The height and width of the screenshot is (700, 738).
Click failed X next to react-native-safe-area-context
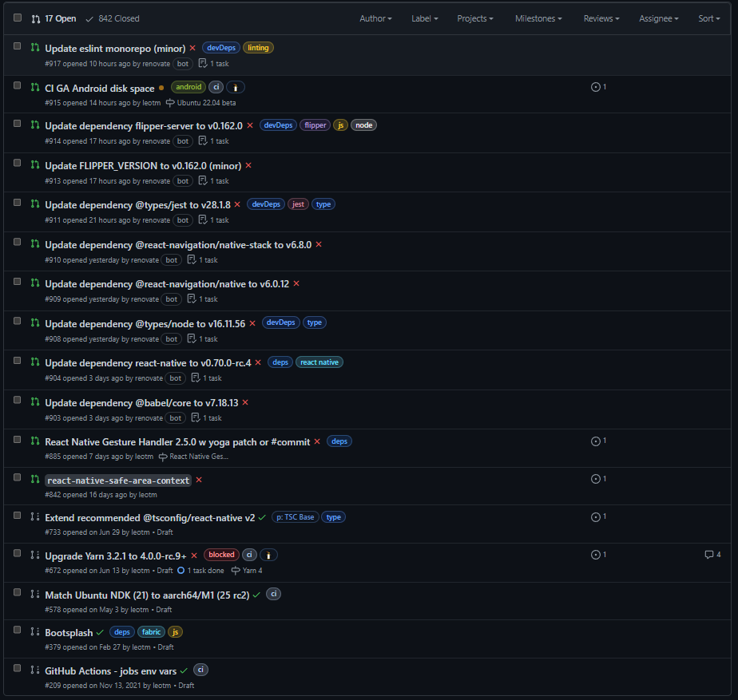point(199,480)
